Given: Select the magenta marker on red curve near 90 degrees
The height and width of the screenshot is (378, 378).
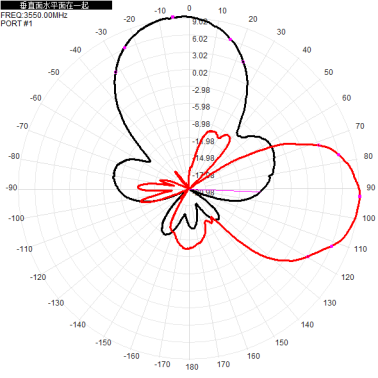Looking at the screenshot, I should 360,197.
